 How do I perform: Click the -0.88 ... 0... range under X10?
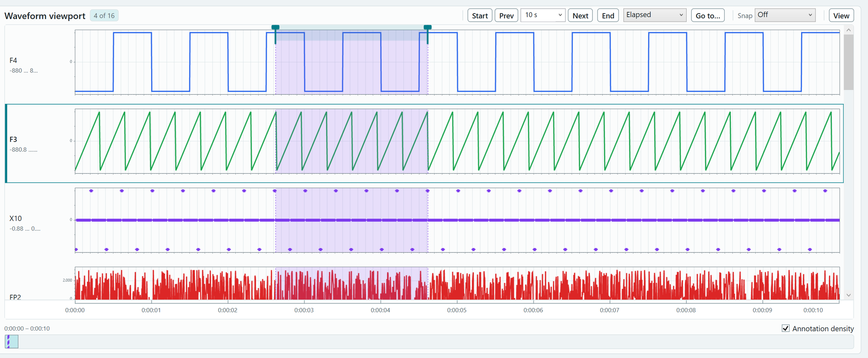(25, 229)
